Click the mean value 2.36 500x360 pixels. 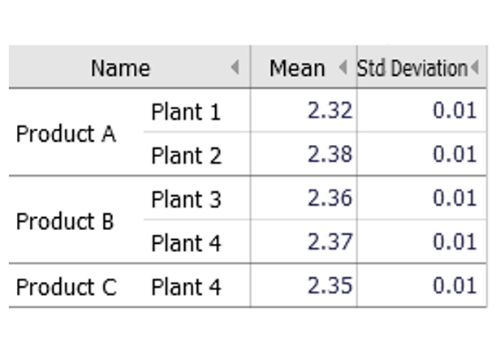point(330,198)
